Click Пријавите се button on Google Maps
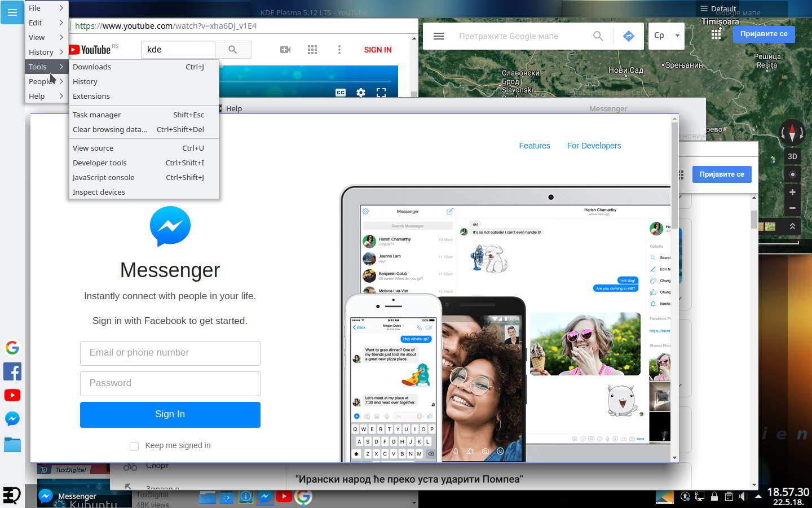Viewport: 812px width, 508px height. pyautogui.click(x=764, y=34)
